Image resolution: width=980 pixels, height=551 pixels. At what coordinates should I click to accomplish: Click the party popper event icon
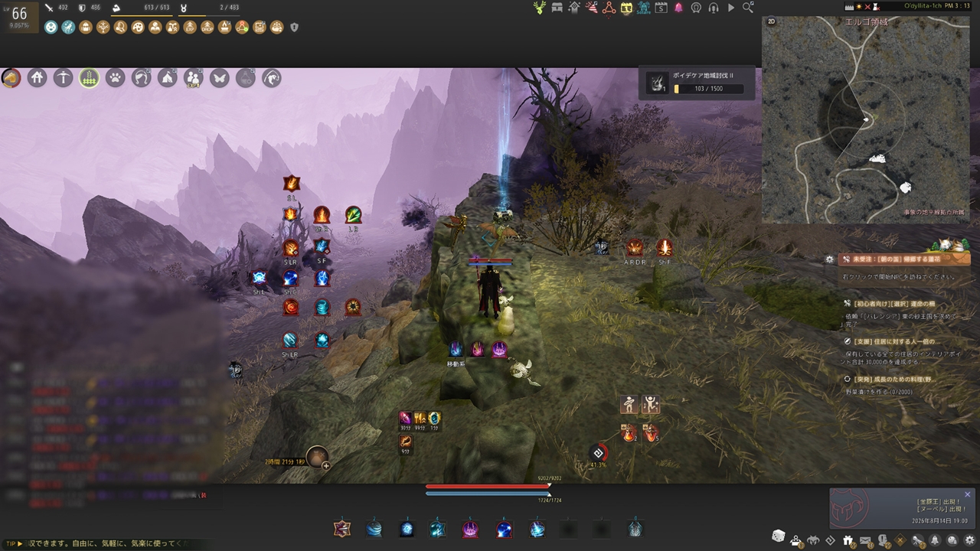(592, 8)
